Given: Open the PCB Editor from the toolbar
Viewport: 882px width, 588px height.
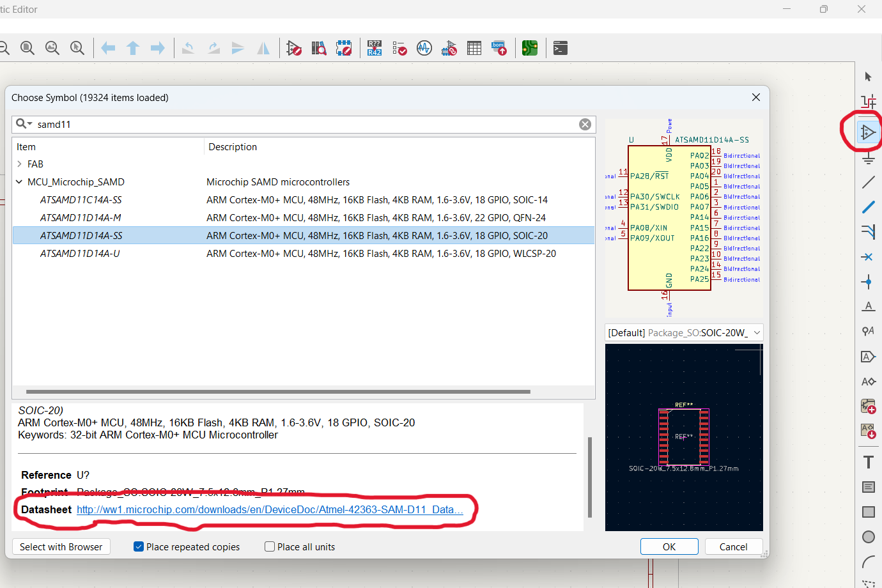Looking at the screenshot, I should (530, 47).
